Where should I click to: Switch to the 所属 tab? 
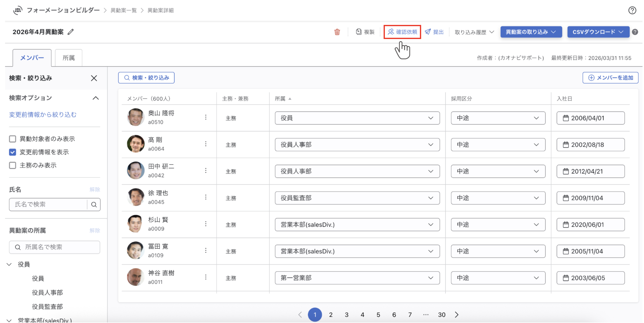pos(68,58)
